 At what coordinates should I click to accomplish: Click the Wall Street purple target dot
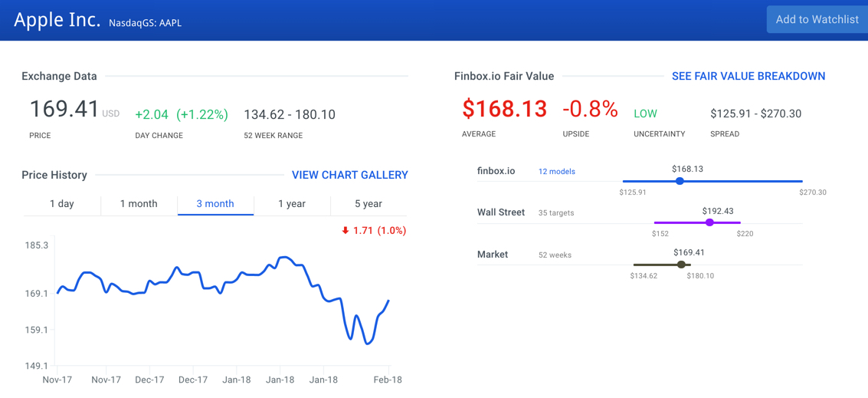[709, 222]
